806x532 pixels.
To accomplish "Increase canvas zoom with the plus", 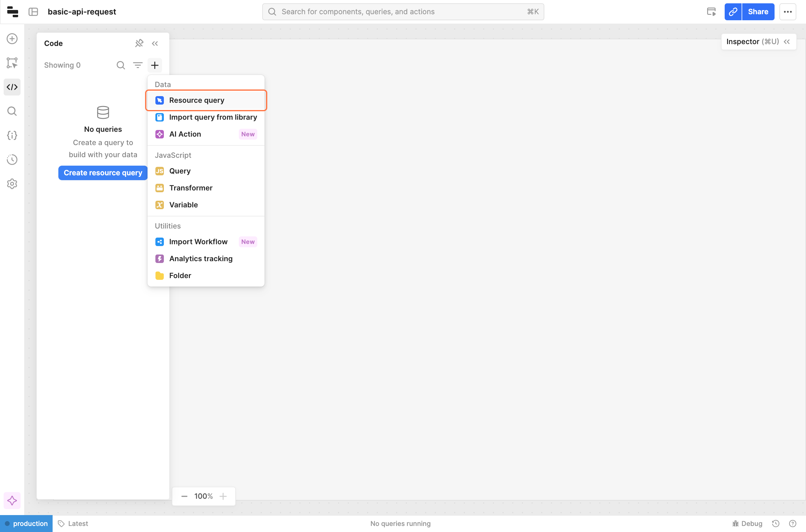I will (x=223, y=496).
